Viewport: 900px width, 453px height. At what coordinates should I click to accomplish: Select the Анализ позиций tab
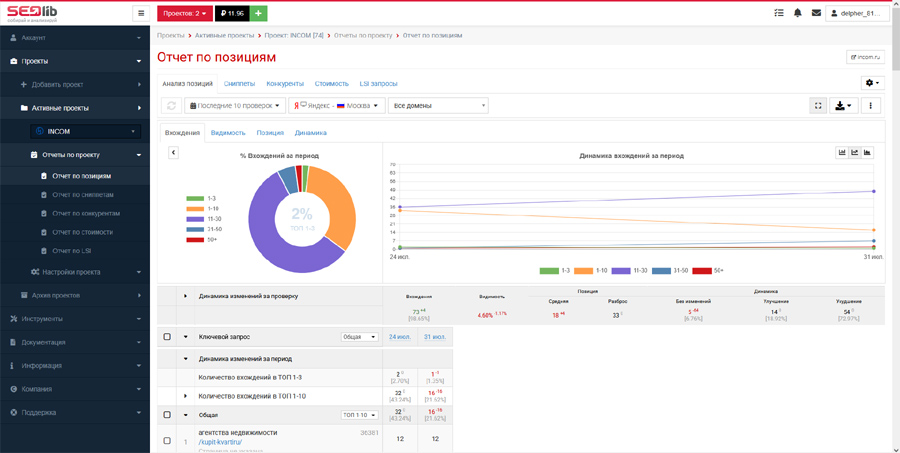(188, 84)
